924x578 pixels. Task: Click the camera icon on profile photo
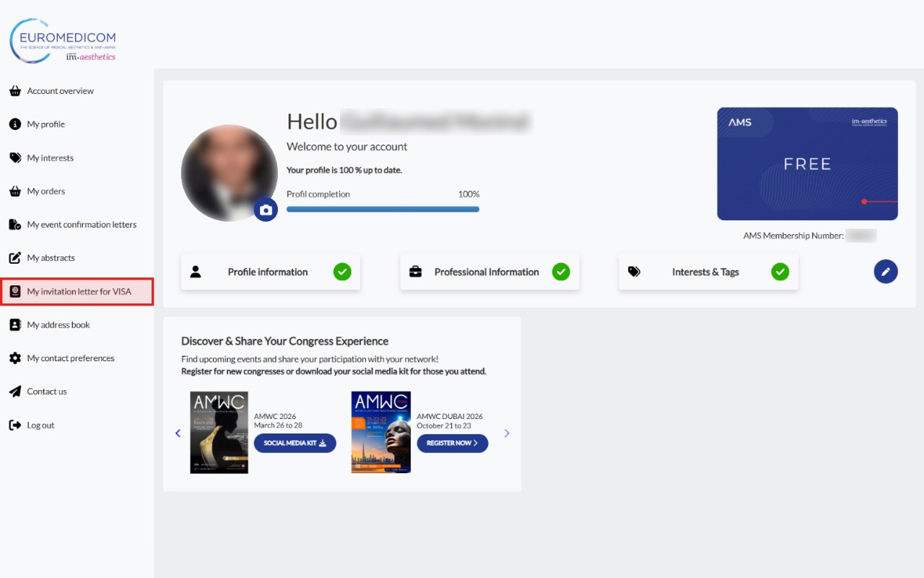(266, 210)
